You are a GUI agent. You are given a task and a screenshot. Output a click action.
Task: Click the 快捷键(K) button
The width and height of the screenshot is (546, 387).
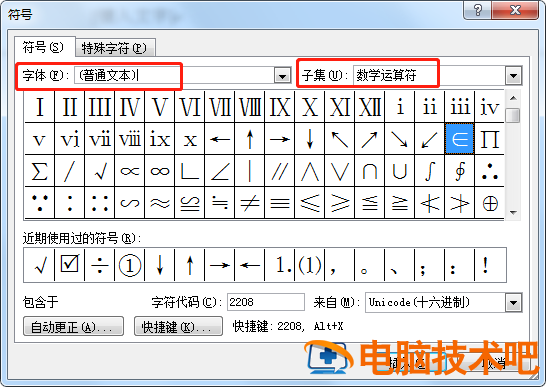178,326
